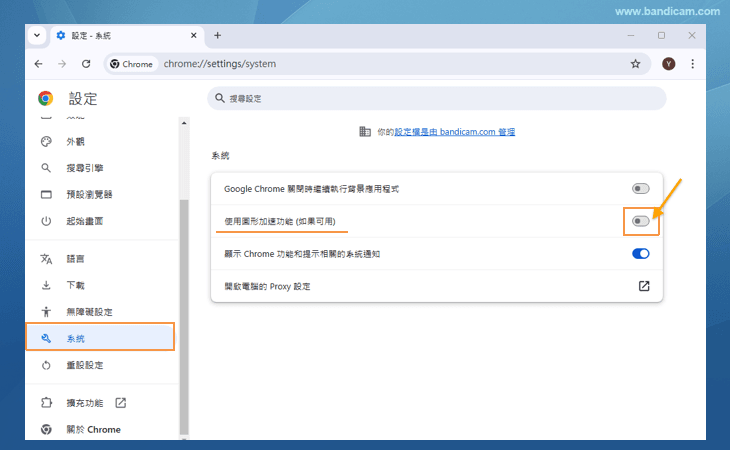Click the 開啟電腦的 Proxy 設定 row text

(x=267, y=286)
